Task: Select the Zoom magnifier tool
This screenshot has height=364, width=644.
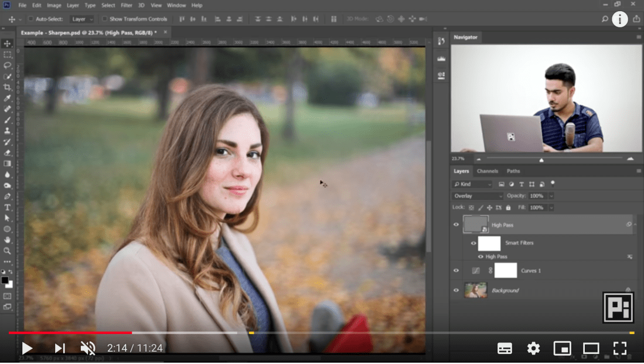Action: pos(8,251)
